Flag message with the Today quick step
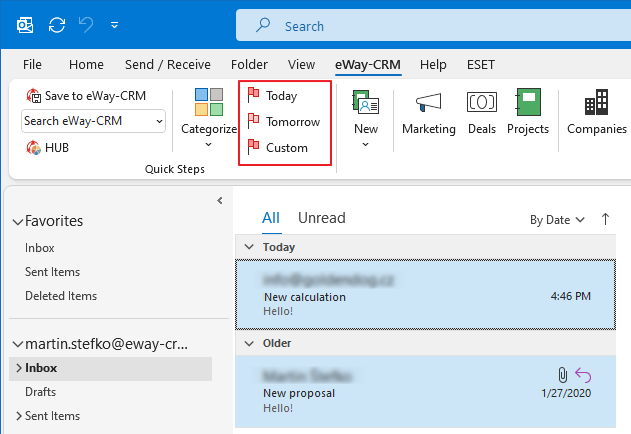 click(272, 96)
